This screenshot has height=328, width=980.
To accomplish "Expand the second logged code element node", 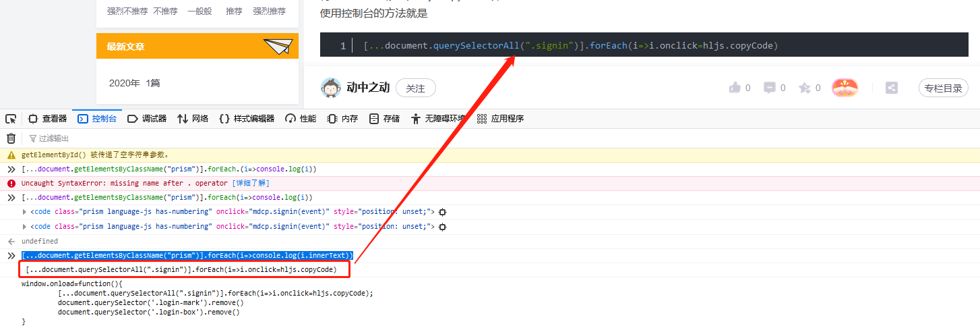I will (x=25, y=227).
